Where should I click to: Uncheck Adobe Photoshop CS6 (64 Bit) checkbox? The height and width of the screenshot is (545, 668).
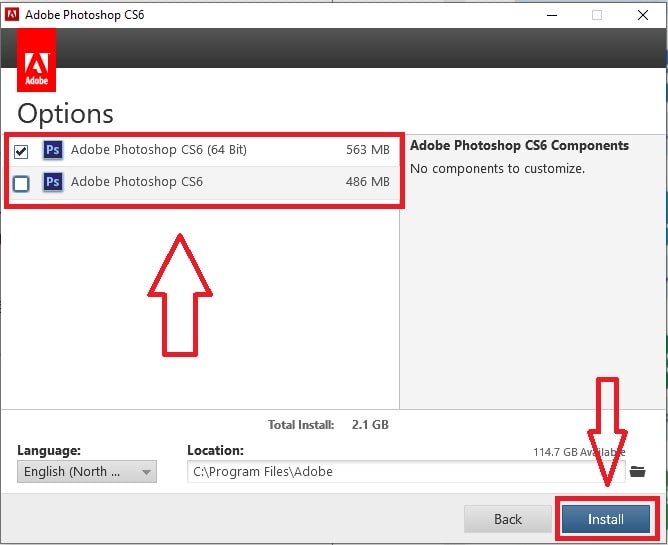[21, 151]
